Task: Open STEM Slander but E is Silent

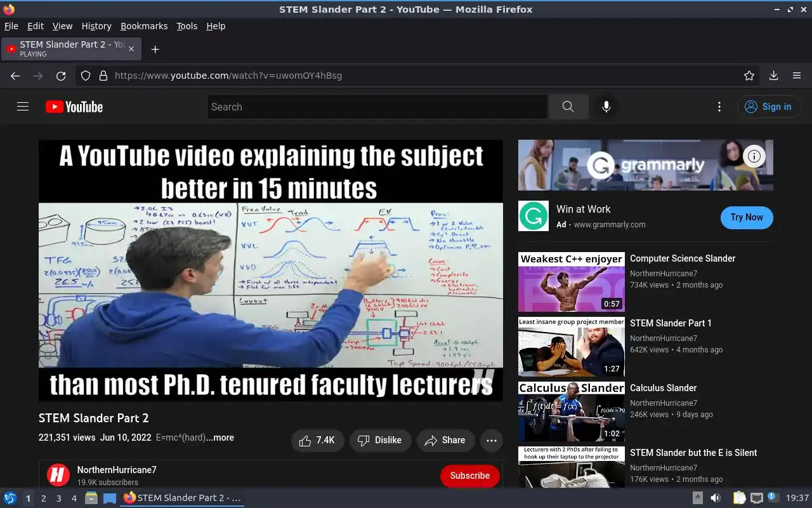Action: tap(693, 453)
